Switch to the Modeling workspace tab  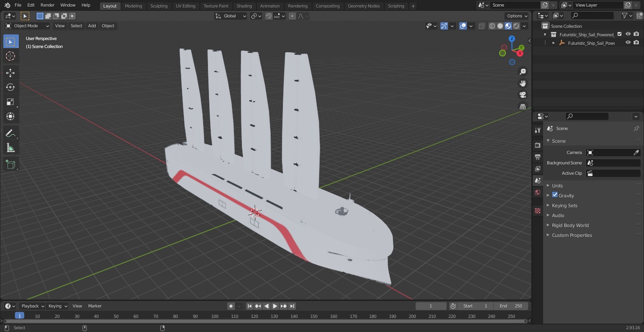click(133, 6)
